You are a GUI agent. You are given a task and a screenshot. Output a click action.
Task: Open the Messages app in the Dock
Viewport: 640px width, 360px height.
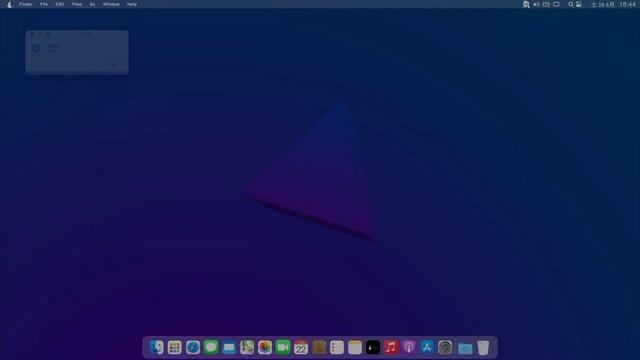coord(211,347)
